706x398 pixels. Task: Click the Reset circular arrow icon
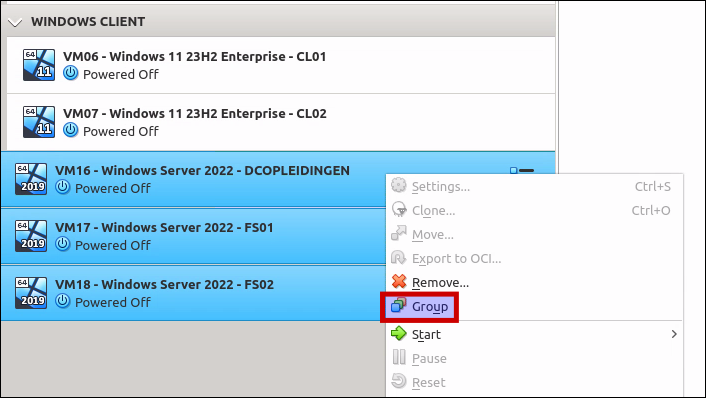pos(398,382)
